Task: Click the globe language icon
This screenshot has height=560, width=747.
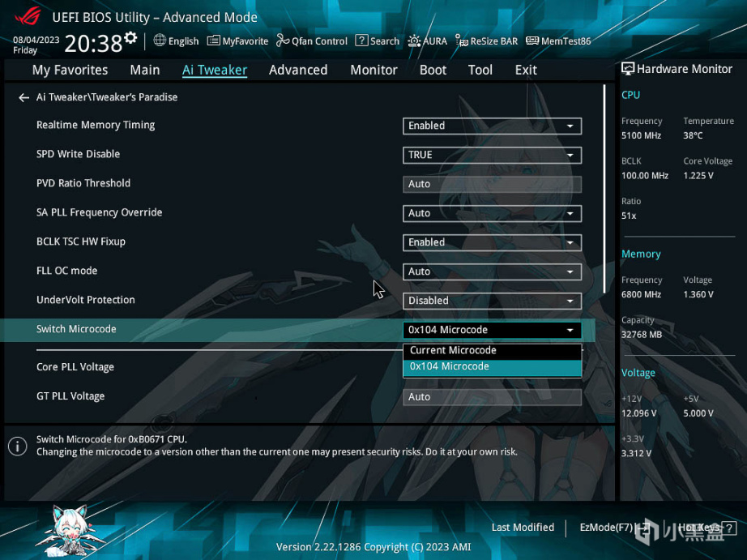Action: click(160, 41)
